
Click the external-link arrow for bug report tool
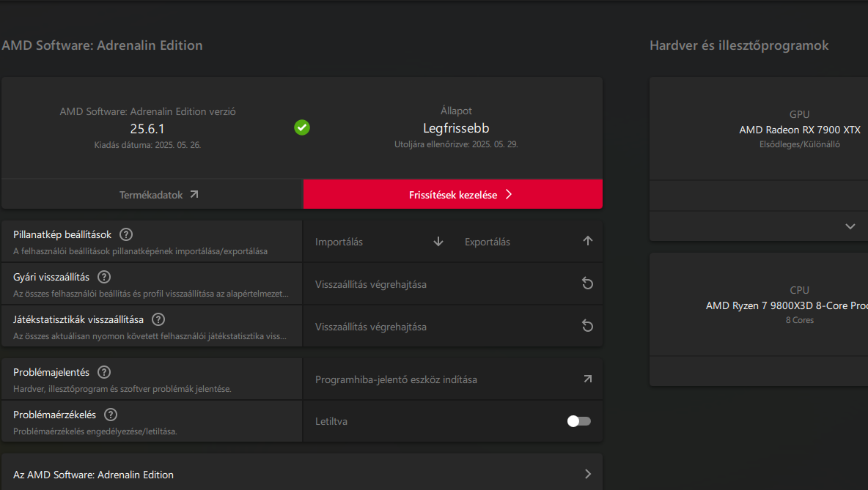(588, 379)
